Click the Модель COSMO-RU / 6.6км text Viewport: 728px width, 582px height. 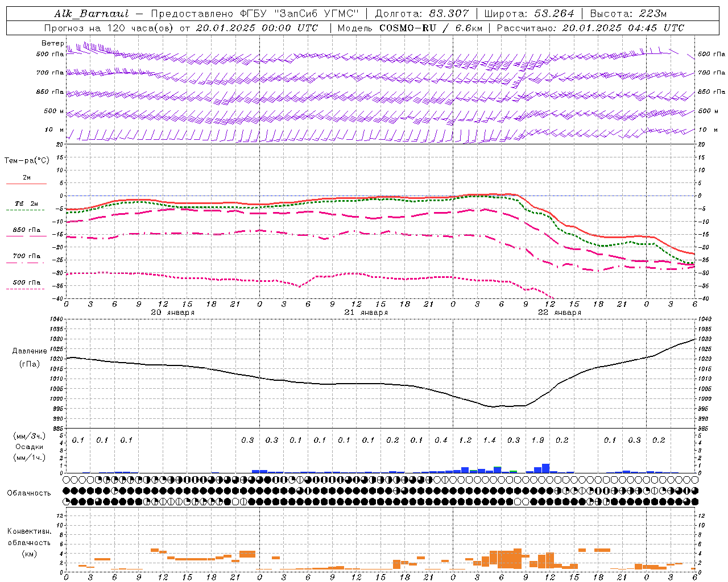click(x=410, y=28)
